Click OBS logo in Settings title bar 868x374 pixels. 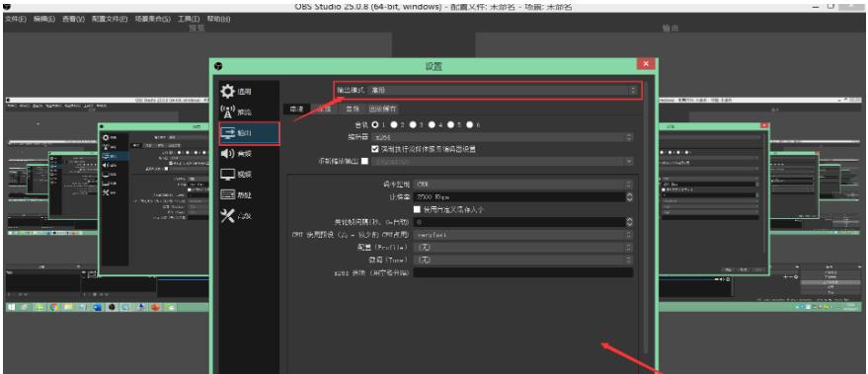(x=219, y=66)
